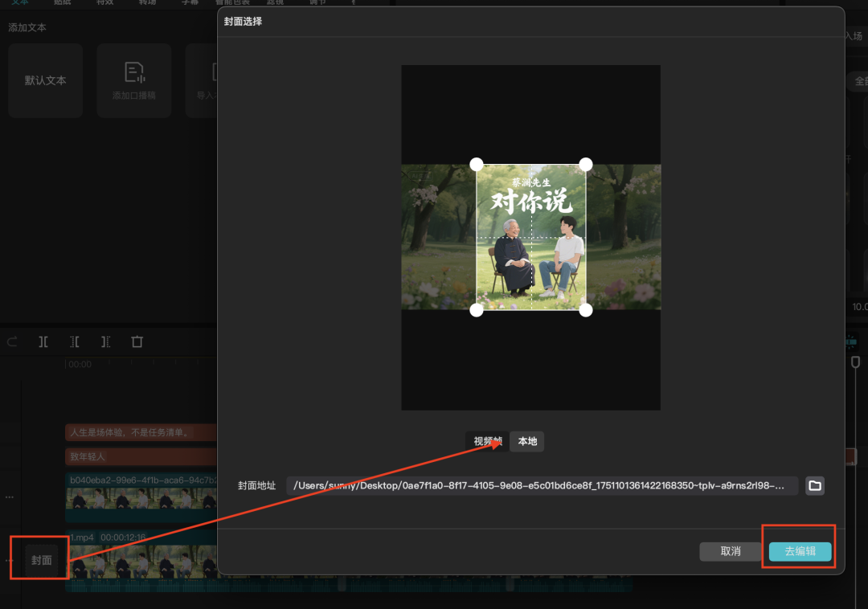Click the cover path input field
This screenshot has height=609, width=868.
pyautogui.click(x=547, y=485)
